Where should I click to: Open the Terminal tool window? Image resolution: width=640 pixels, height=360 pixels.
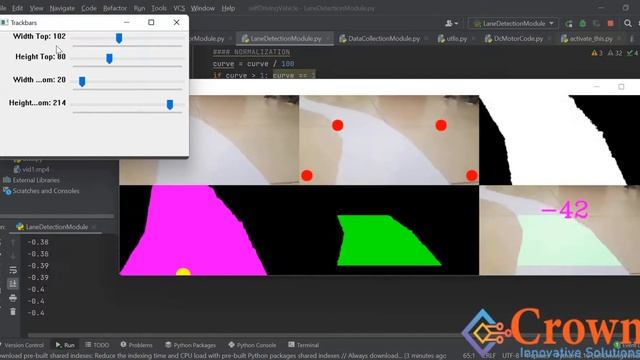click(303, 345)
